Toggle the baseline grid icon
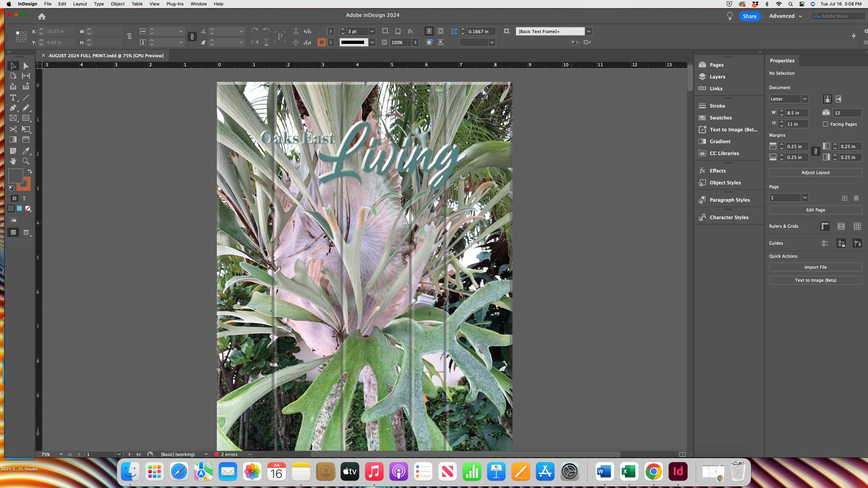 pos(841,226)
